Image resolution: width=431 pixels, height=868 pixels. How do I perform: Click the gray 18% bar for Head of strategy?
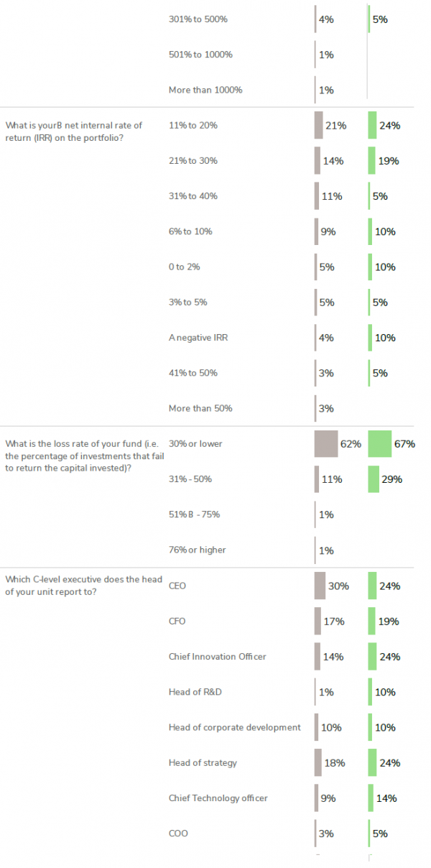(x=318, y=762)
